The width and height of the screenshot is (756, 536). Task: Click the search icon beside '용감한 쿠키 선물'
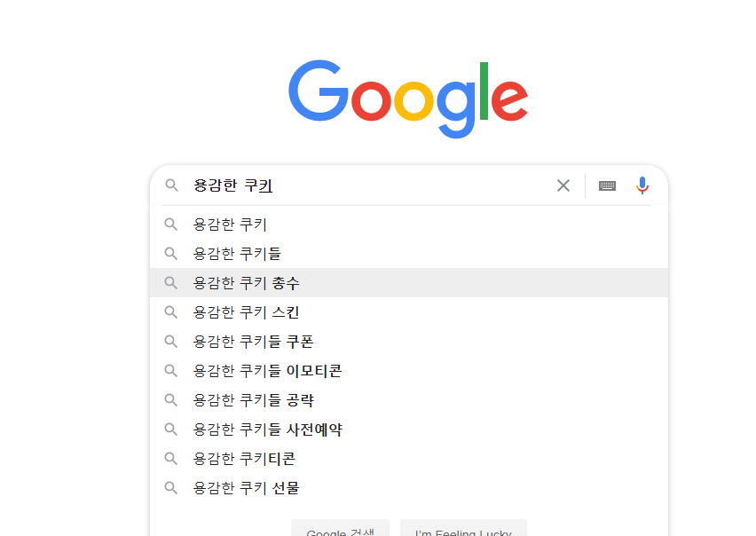pyautogui.click(x=171, y=488)
